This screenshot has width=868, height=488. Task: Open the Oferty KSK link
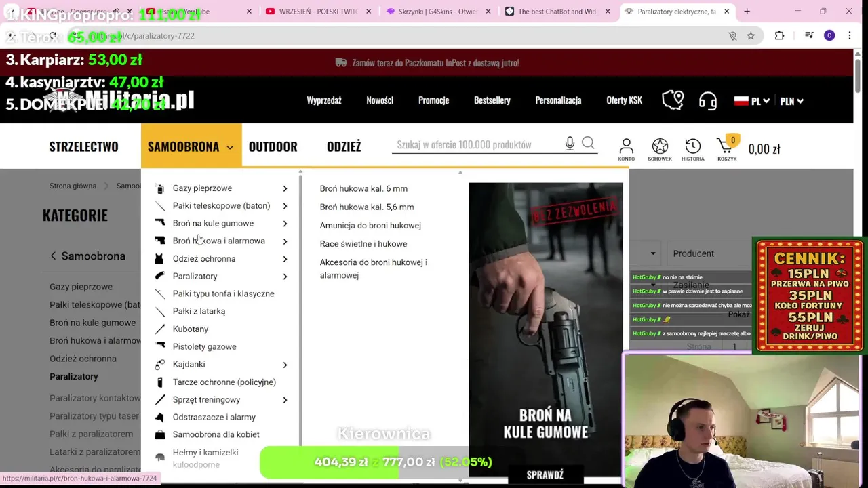[624, 100]
